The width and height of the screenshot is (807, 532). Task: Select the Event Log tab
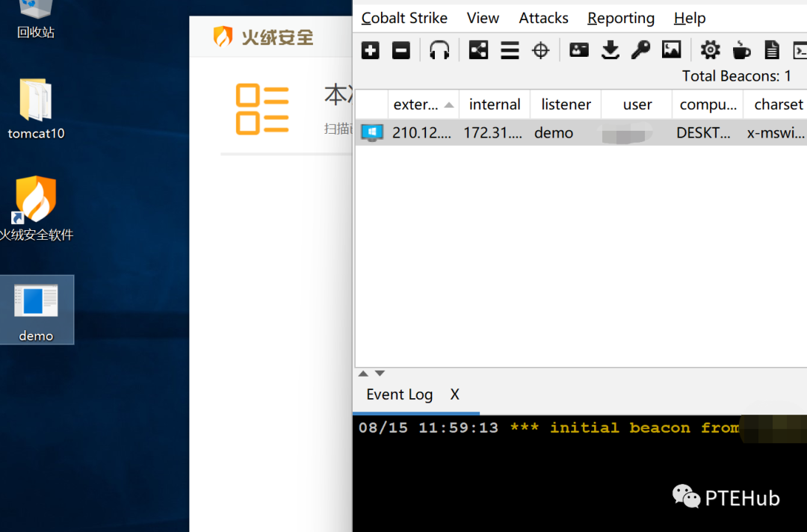399,395
